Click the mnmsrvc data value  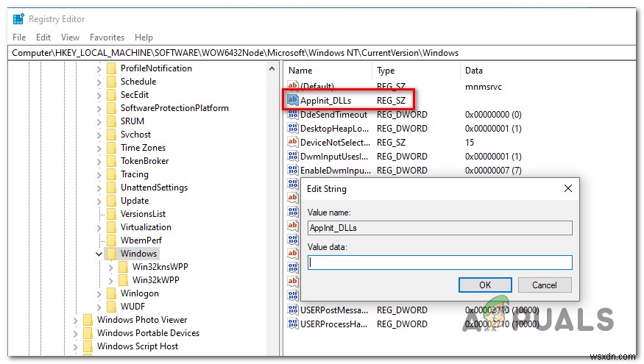tap(484, 87)
